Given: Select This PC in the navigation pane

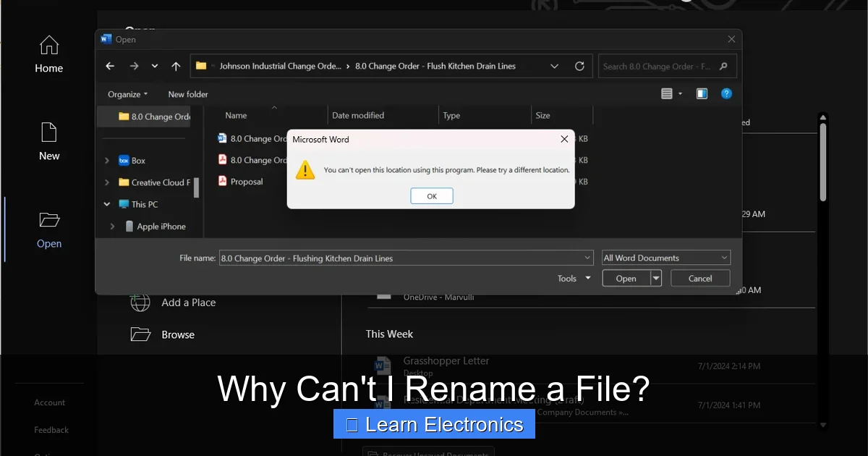Looking at the screenshot, I should [x=144, y=204].
